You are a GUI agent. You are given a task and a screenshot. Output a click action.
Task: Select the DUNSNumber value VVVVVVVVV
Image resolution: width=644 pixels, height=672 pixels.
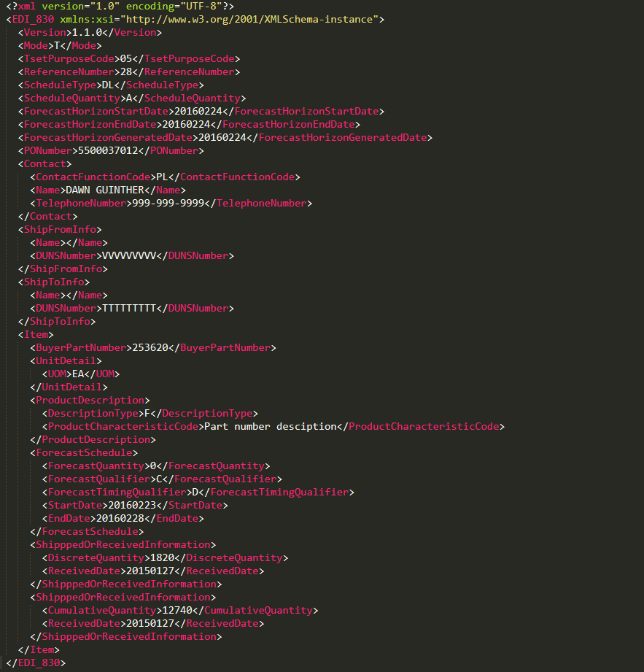click(x=128, y=255)
